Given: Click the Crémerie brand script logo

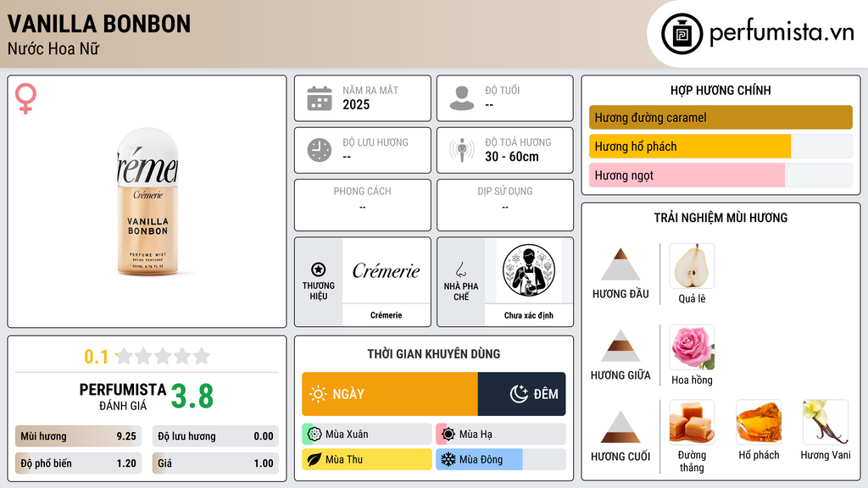Looking at the screenshot, I should (x=387, y=270).
